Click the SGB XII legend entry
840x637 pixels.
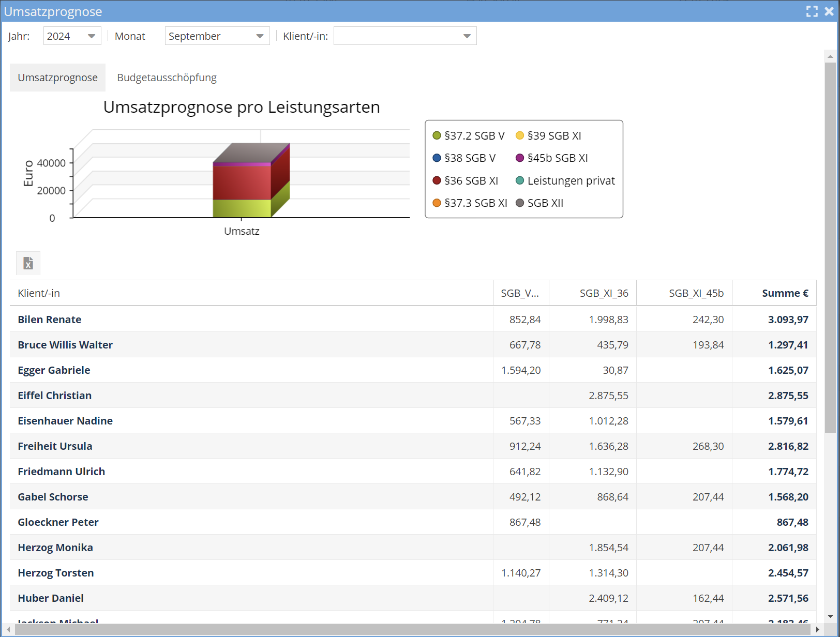pyautogui.click(x=539, y=203)
